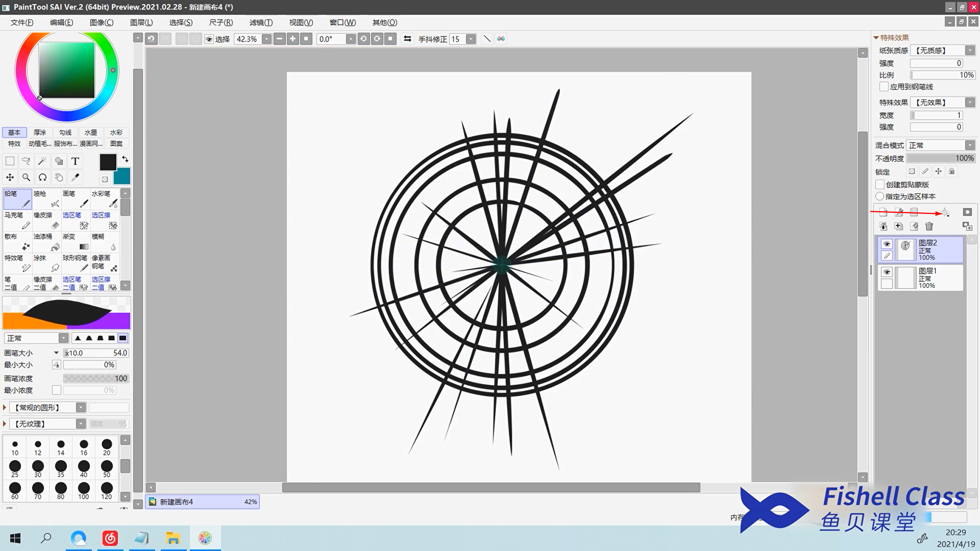Hide layer 图层2 with eye icon

[887, 244]
